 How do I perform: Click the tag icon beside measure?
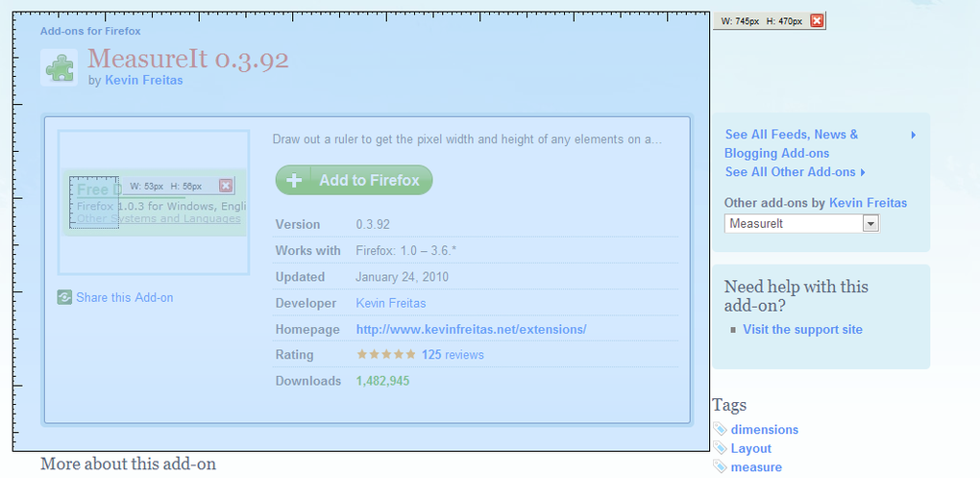720,466
